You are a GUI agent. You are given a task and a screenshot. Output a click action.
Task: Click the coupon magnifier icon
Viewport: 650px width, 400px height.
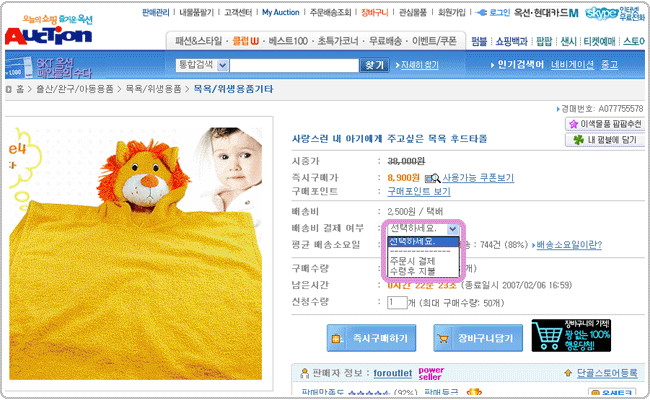pos(432,177)
